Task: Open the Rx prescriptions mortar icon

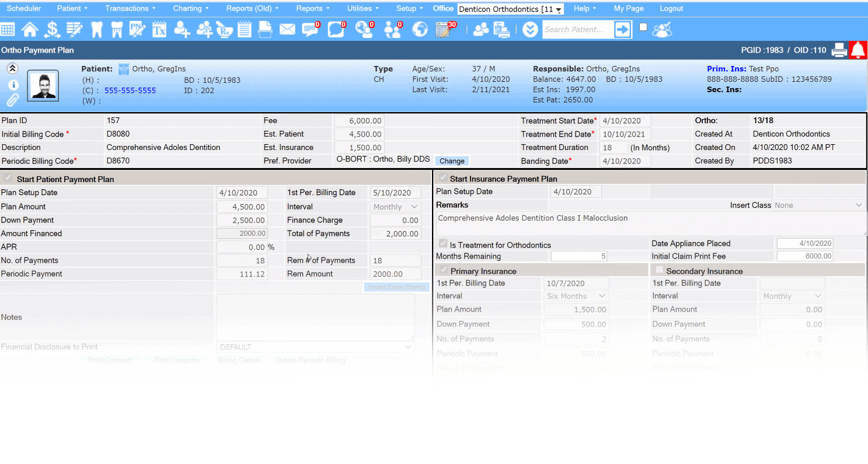Action: click(x=224, y=29)
